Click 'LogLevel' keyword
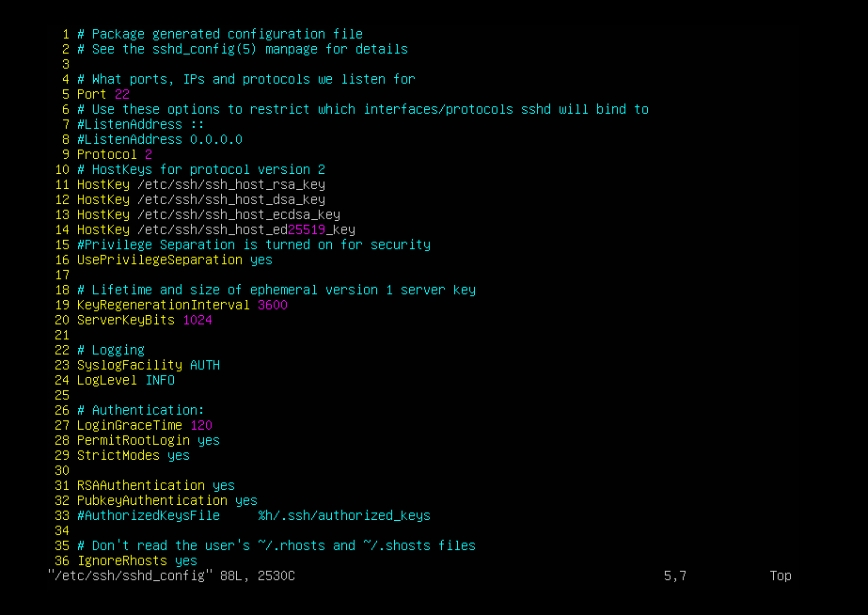The image size is (868, 615). 107,380
